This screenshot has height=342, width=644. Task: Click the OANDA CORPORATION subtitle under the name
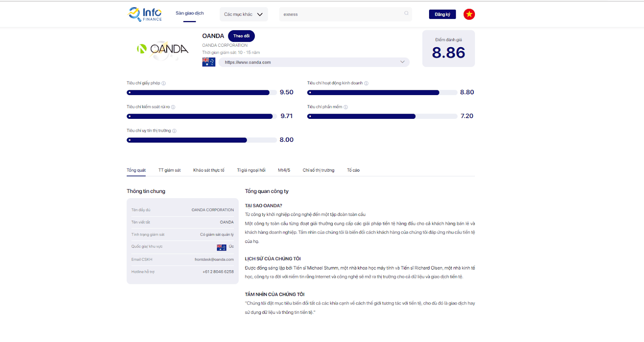[x=225, y=46]
